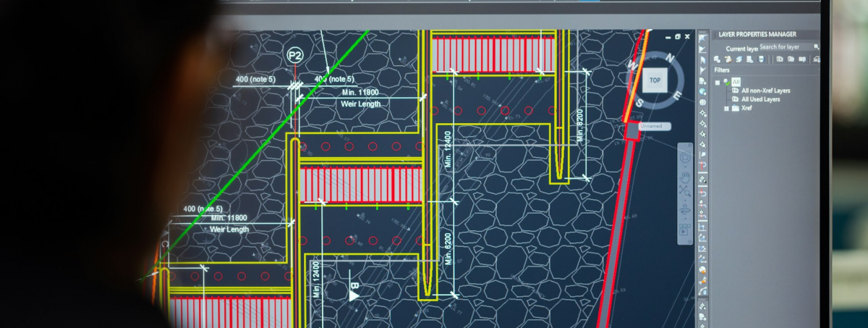Click the S compass letter on the ViewCube

(x=639, y=103)
